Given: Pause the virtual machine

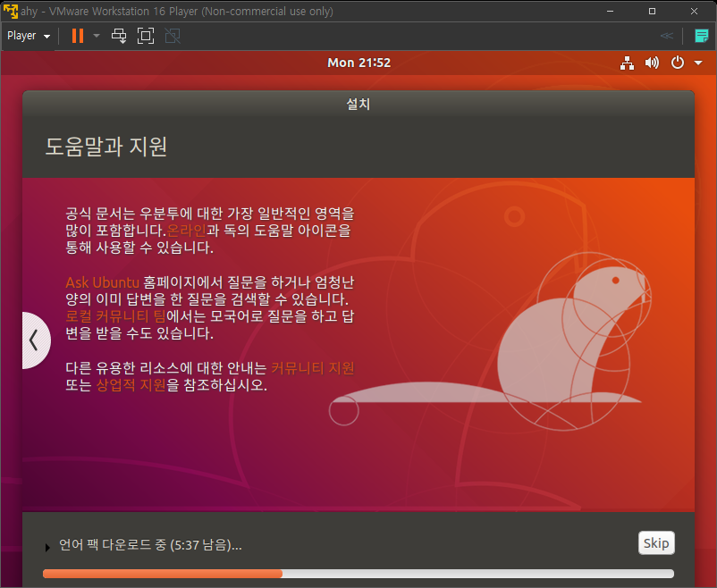Looking at the screenshot, I should pos(78,36).
